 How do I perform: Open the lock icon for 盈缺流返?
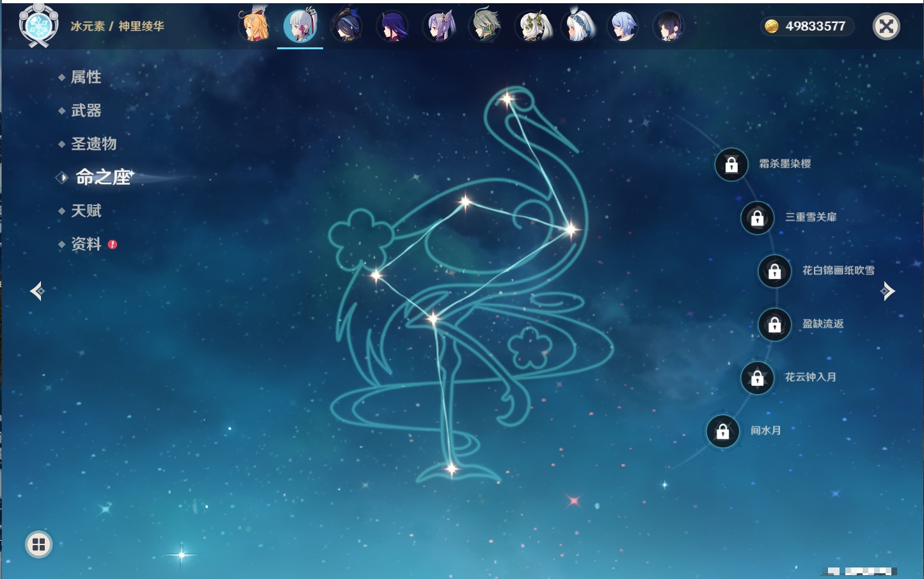pyautogui.click(x=775, y=324)
